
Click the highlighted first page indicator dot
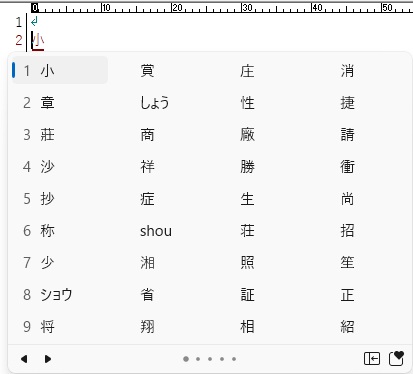tap(186, 359)
